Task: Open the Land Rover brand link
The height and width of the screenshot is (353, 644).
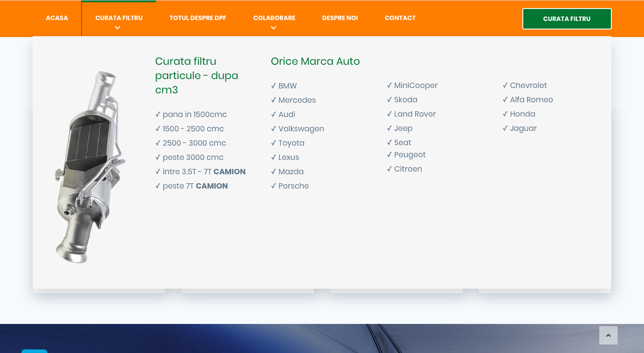Action: pos(411,114)
